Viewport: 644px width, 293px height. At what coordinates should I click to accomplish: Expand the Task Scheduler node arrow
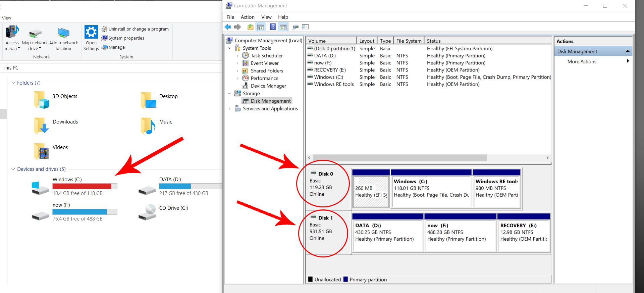[x=237, y=56]
